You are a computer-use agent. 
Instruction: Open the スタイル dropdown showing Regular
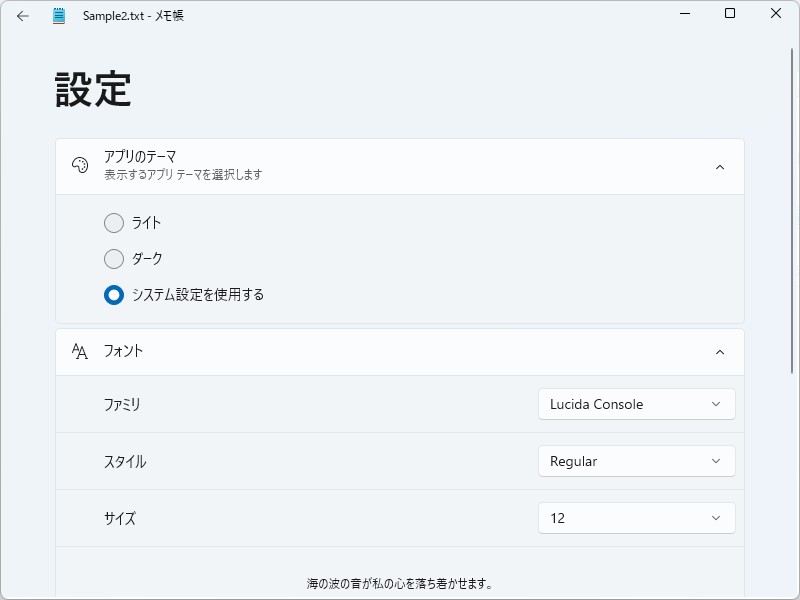pos(636,461)
